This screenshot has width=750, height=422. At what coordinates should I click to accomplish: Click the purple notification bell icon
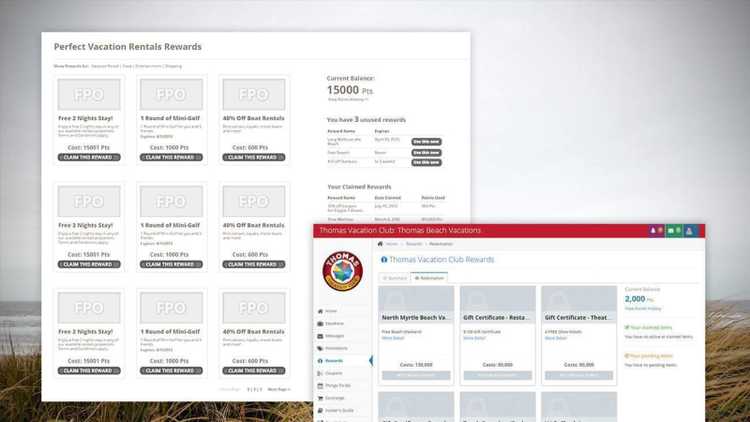653,231
